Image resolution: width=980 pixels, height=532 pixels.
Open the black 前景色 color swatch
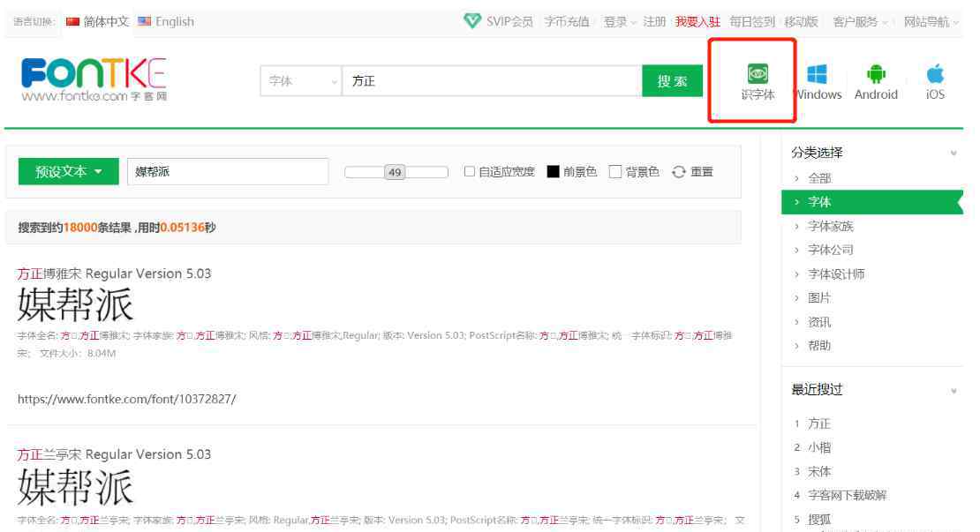point(553,171)
